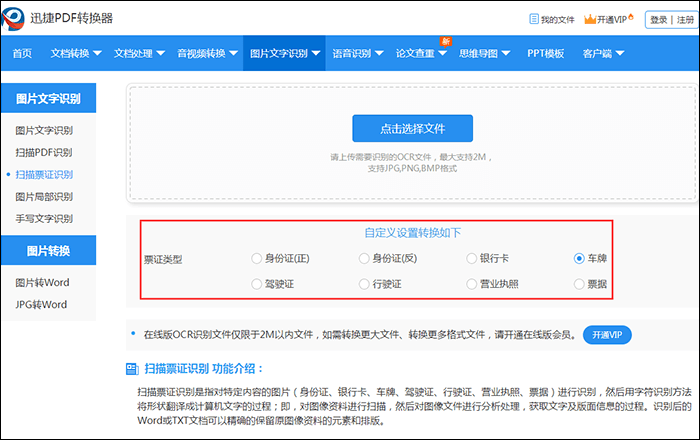Click 注册 link in header
Screen dimensions: 700x440
point(685,20)
